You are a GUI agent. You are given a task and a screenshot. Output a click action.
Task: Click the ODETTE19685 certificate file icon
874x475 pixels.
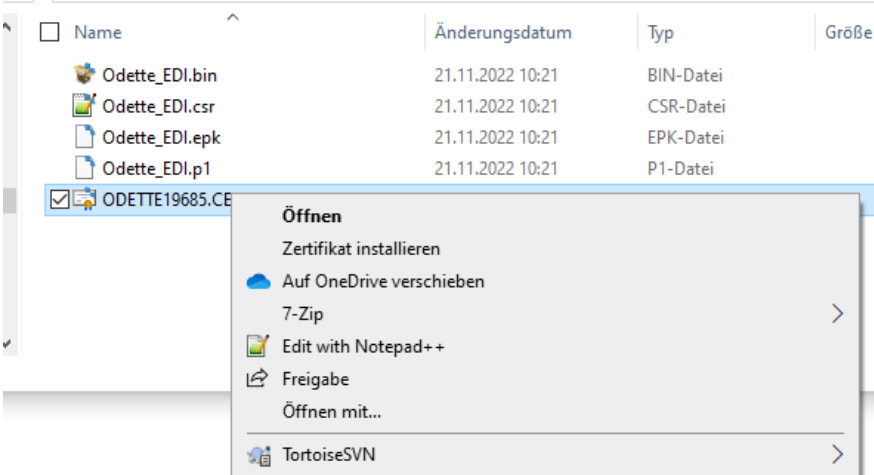coord(84,199)
